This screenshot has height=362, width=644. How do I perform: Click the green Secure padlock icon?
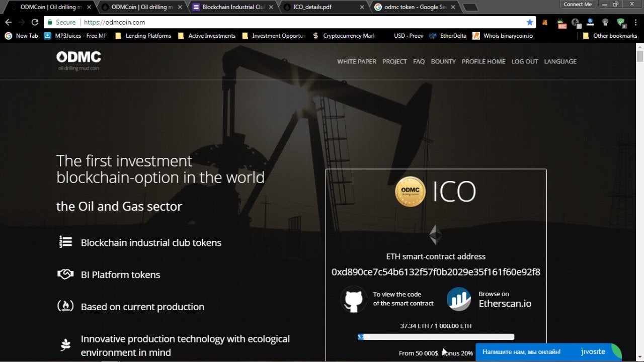[49, 23]
